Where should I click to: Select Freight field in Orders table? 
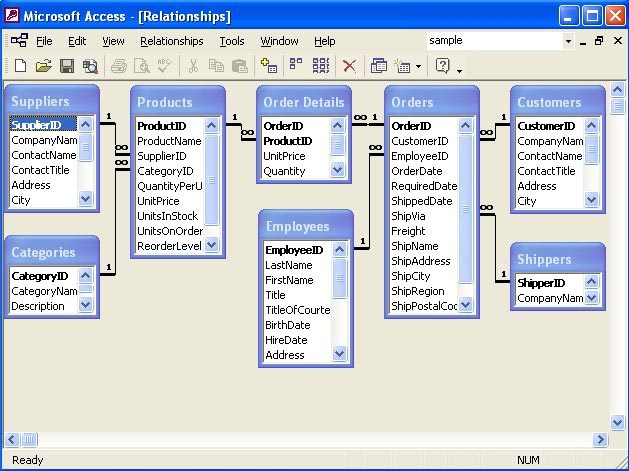click(424, 231)
